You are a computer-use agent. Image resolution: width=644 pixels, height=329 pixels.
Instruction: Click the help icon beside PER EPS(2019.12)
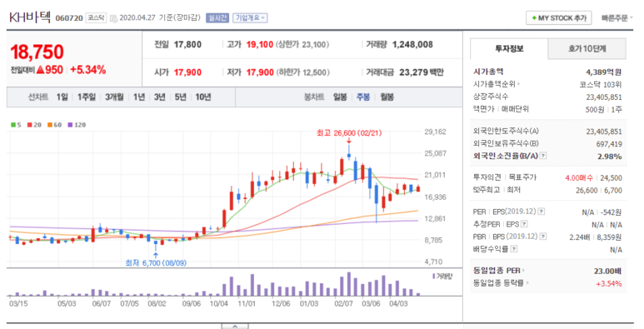pos(542,212)
